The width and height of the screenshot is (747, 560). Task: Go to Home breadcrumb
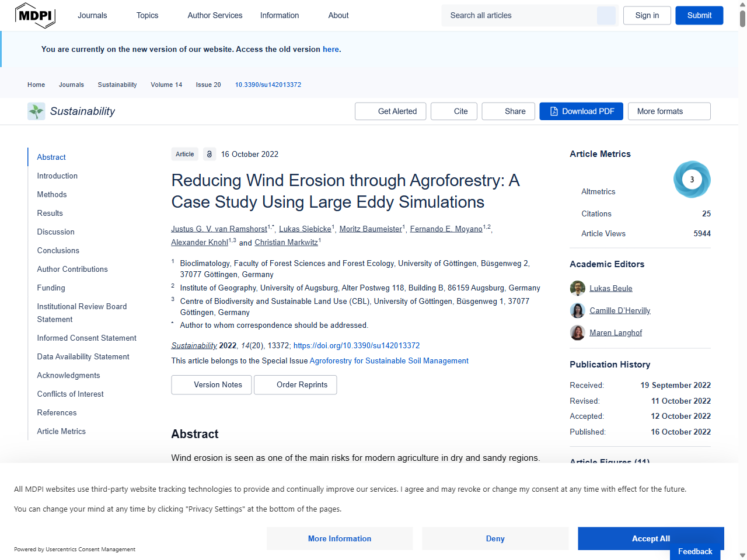[36, 85]
